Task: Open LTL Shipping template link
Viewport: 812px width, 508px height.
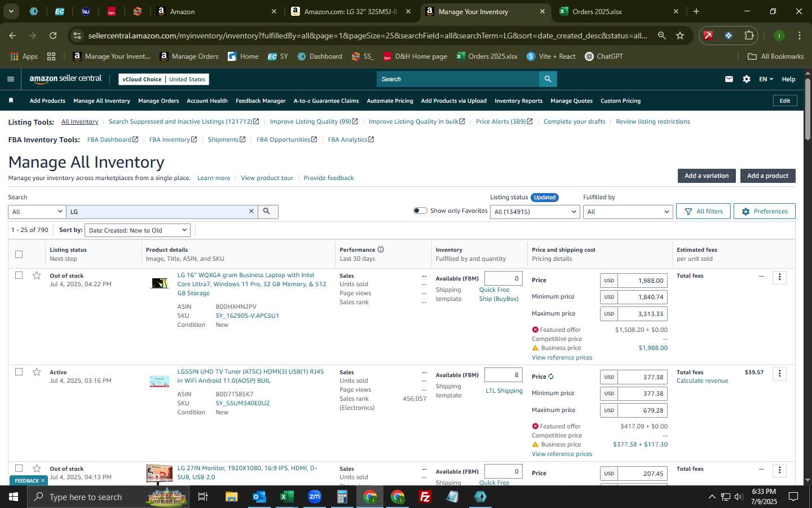Action: [504, 391]
